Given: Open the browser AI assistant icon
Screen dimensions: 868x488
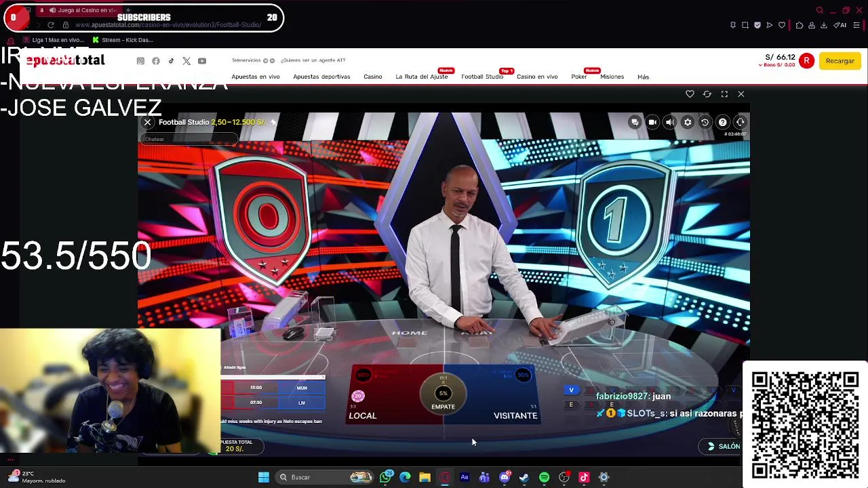Looking at the screenshot, I should coord(840,25).
